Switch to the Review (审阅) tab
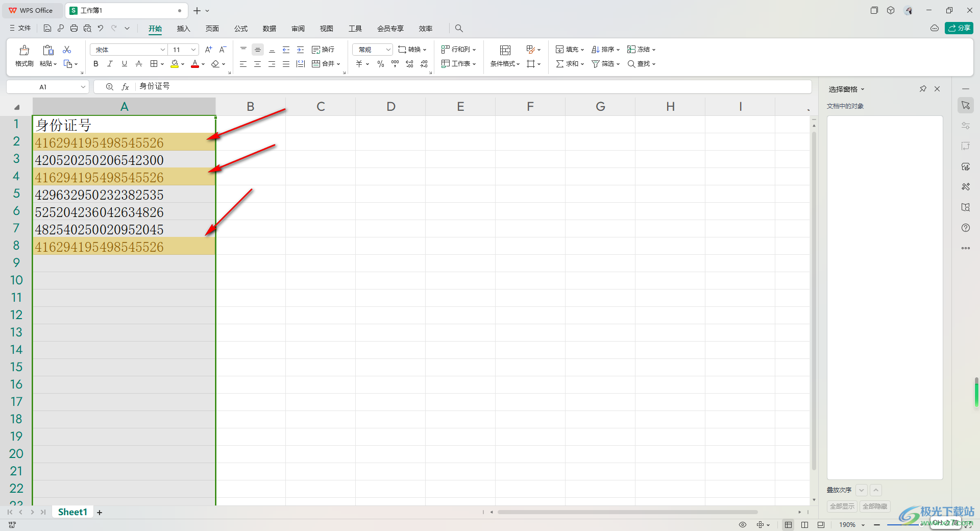Screen dimensions: 980x531 pyautogui.click(x=298, y=29)
